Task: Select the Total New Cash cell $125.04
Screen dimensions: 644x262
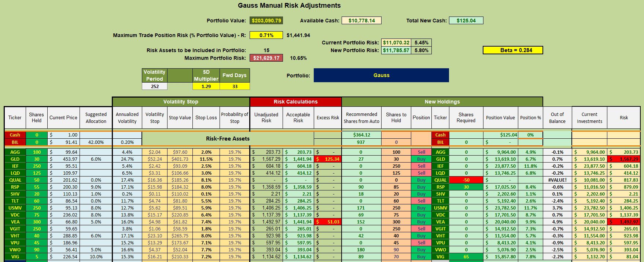Action: [x=466, y=21]
